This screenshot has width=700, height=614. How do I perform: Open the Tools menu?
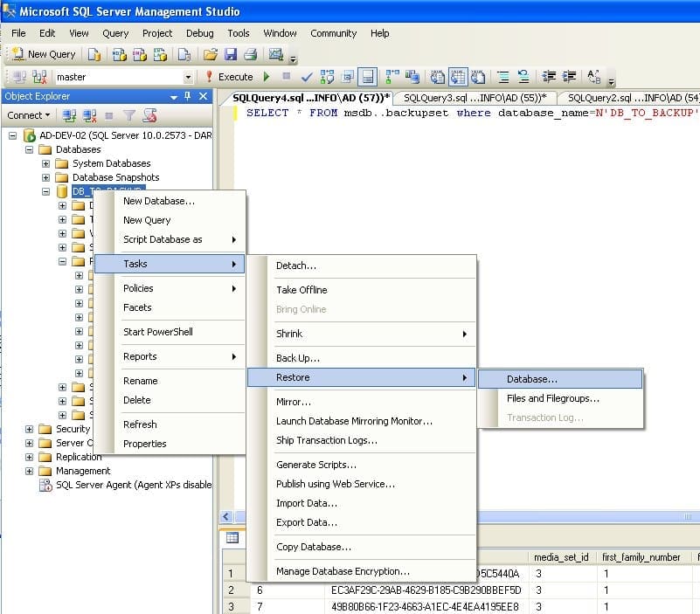point(239,33)
